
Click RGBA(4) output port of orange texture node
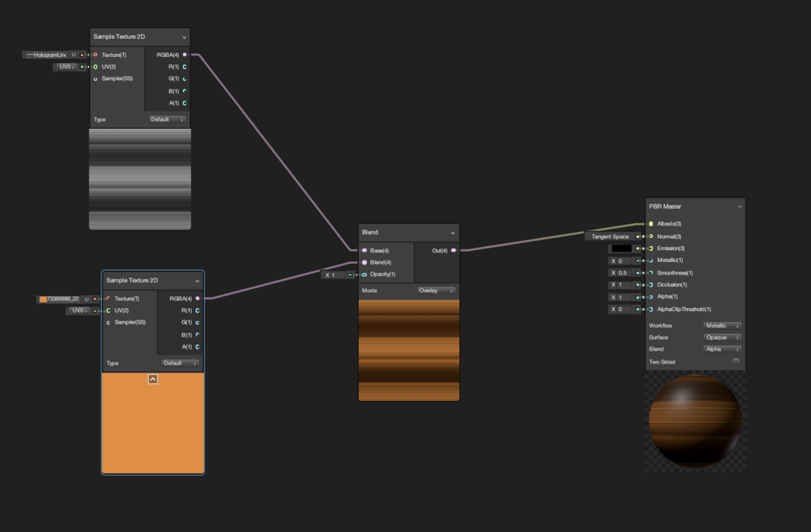point(197,298)
